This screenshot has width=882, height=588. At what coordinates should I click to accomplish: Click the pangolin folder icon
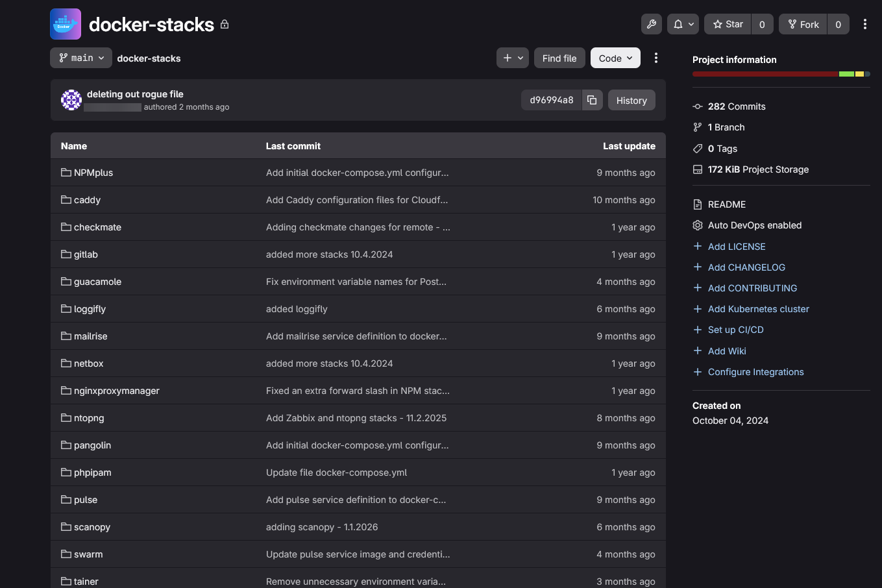pyautogui.click(x=66, y=445)
